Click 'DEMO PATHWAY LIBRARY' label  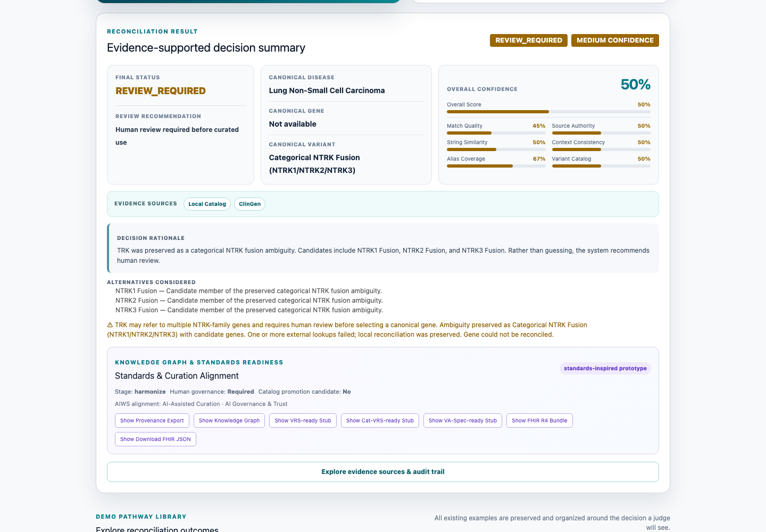tap(141, 517)
